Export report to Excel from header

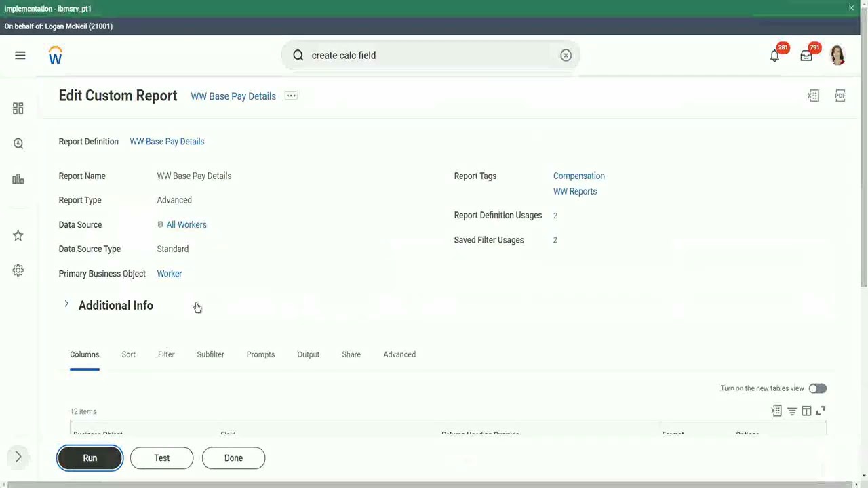tap(814, 96)
